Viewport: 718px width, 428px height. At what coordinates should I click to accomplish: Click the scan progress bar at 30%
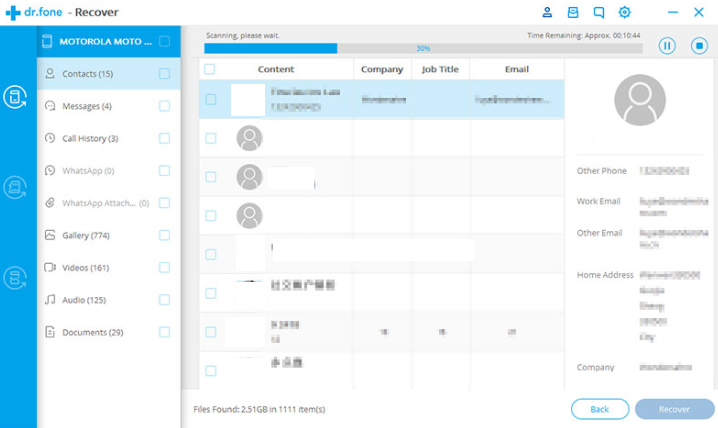click(x=423, y=48)
